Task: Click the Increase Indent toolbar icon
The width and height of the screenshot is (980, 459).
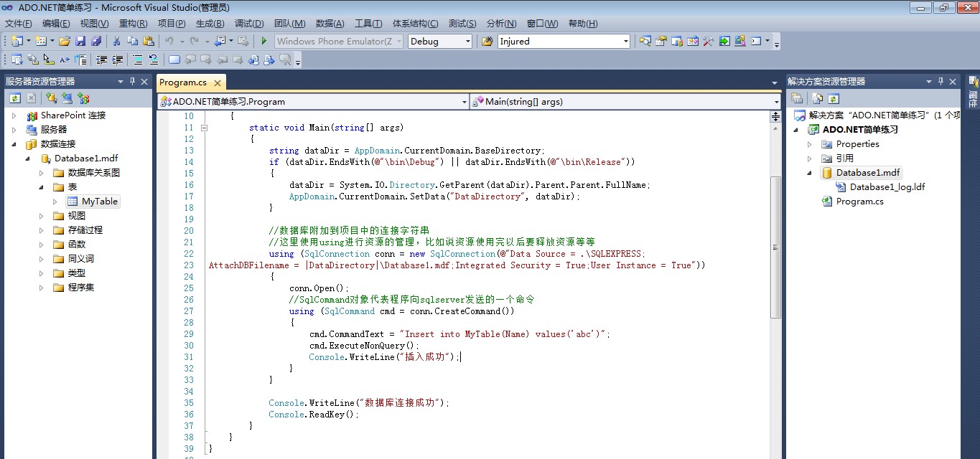Action: pos(118,60)
